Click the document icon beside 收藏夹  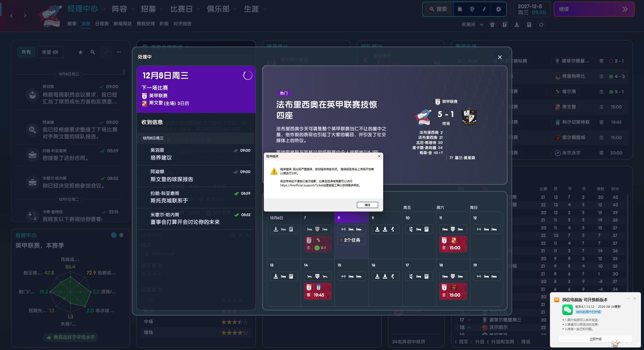529,25
